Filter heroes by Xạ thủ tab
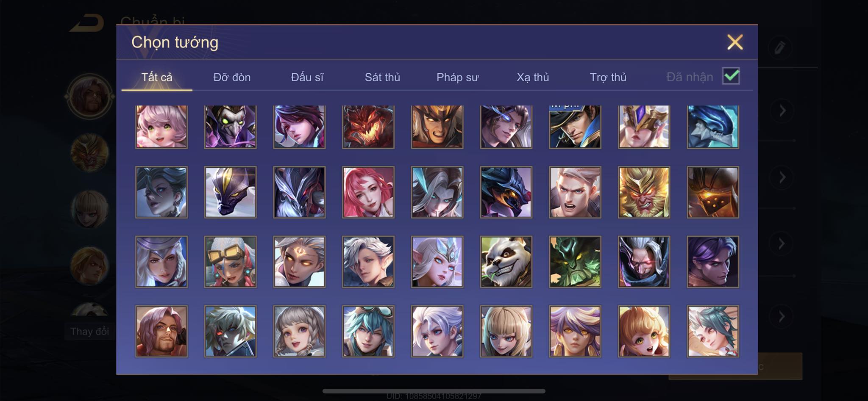This screenshot has height=401, width=868. tap(533, 77)
